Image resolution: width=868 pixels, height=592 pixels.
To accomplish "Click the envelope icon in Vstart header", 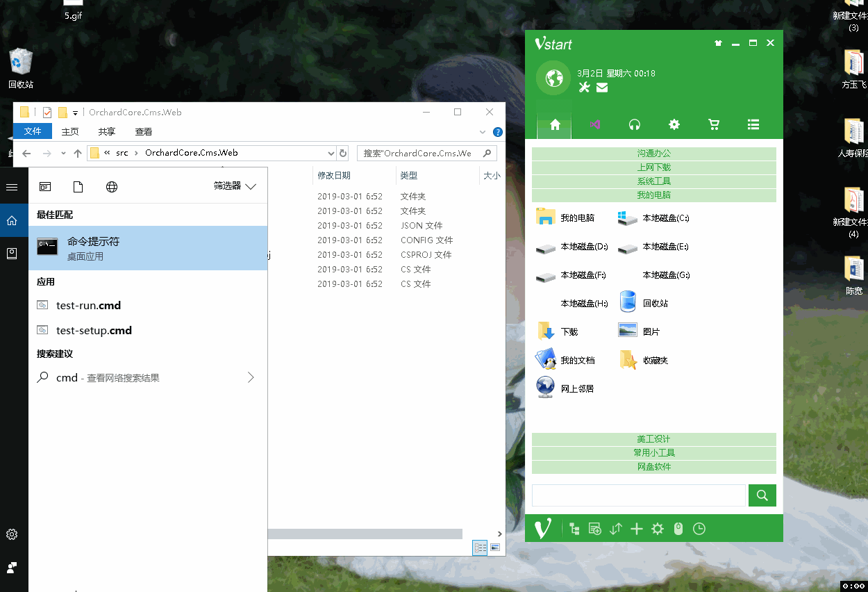I will pos(601,88).
